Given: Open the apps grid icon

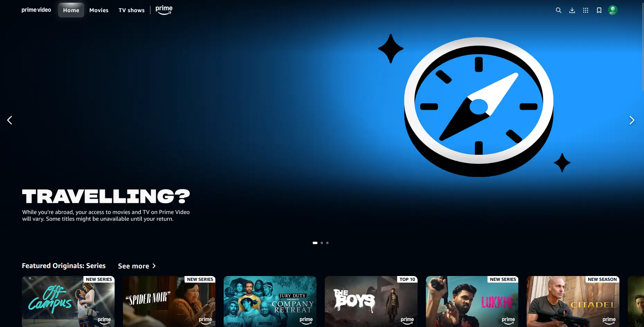Looking at the screenshot, I should [585, 10].
